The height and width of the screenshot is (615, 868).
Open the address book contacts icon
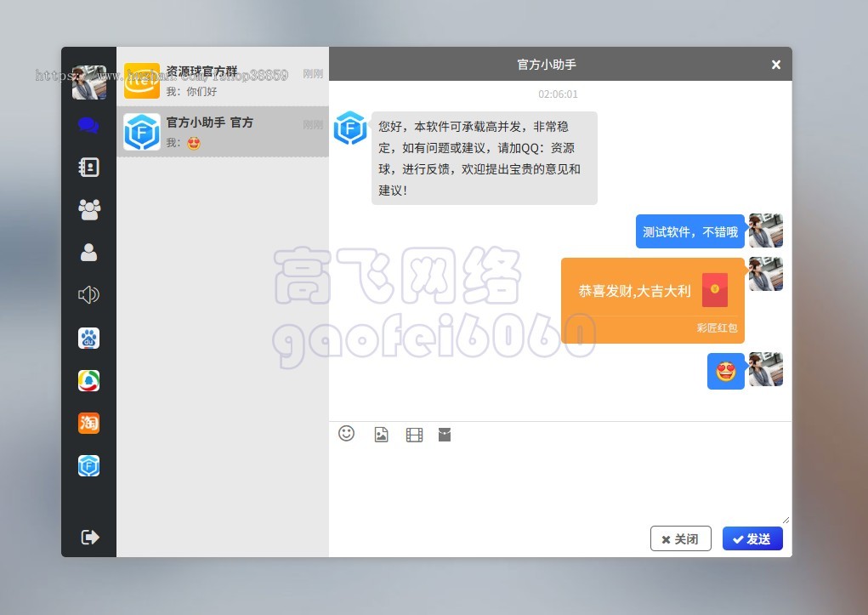[x=88, y=168]
